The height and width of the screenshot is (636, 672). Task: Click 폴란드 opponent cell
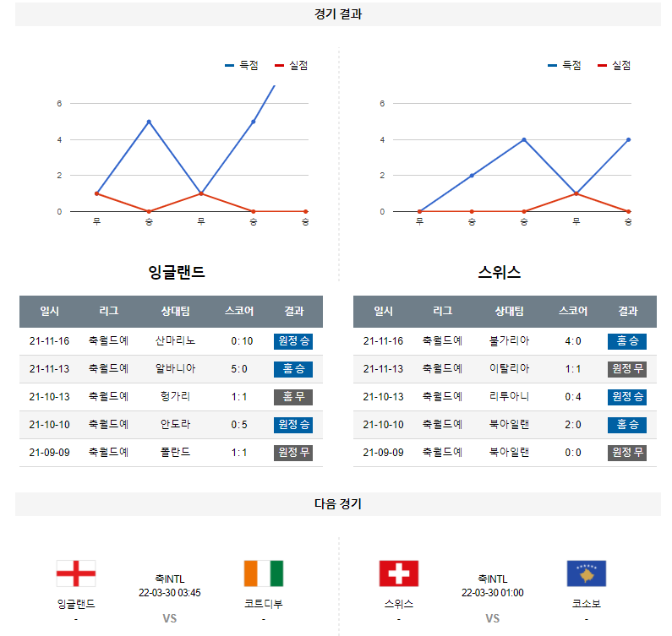coord(175,452)
